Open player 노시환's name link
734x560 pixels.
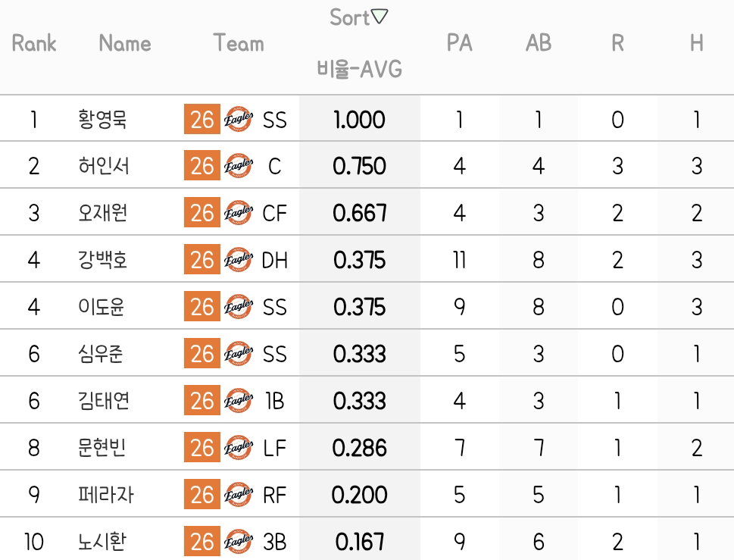pyautogui.click(x=102, y=541)
